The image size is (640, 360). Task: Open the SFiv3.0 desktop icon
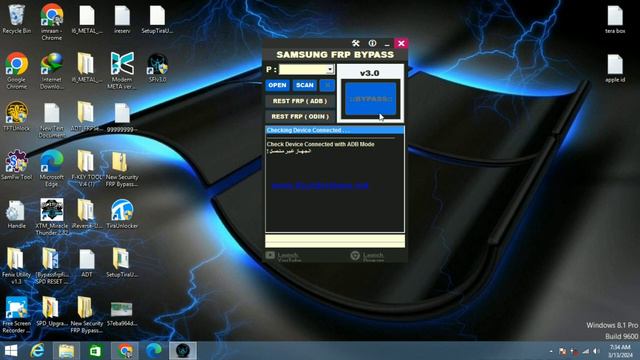click(157, 68)
